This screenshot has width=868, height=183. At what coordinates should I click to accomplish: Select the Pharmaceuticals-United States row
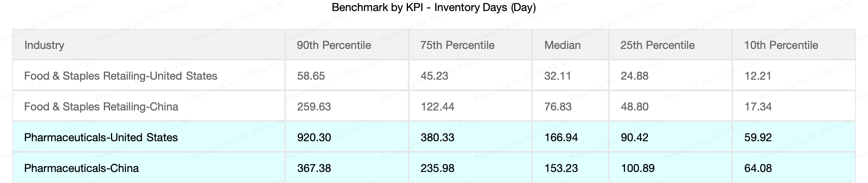101,137
